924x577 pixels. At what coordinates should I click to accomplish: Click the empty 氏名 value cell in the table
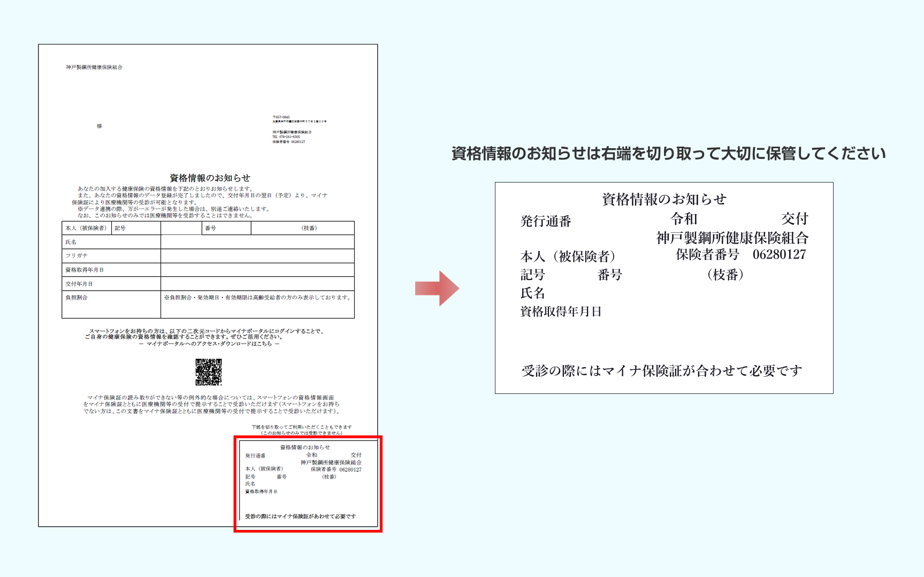[x=257, y=242]
